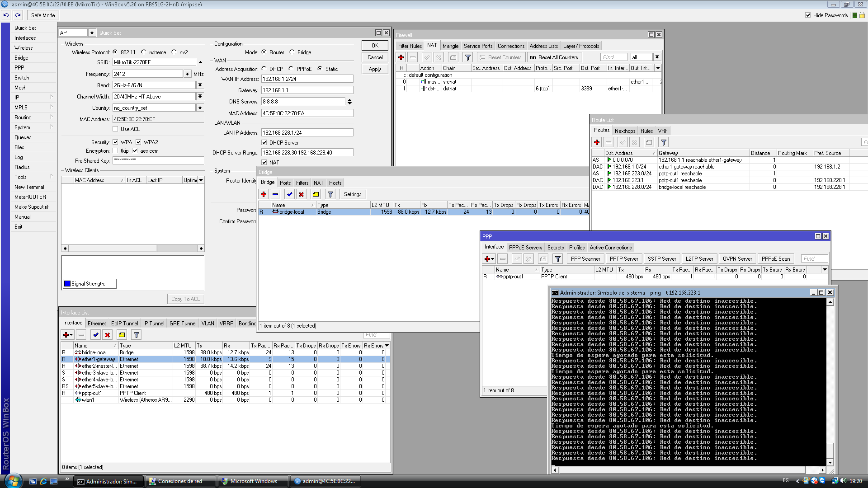The height and width of the screenshot is (488, 868).
Task: Click Reset All Counters in Firewall
Action: 554,57
